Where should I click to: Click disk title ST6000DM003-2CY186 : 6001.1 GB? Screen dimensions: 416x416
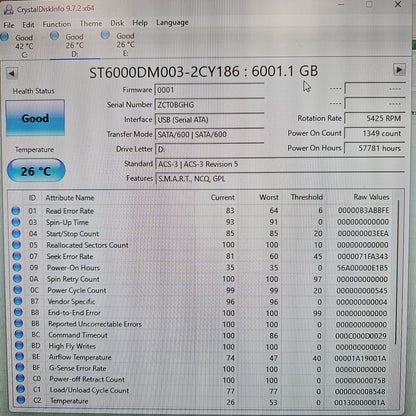[x=204, y=72]
